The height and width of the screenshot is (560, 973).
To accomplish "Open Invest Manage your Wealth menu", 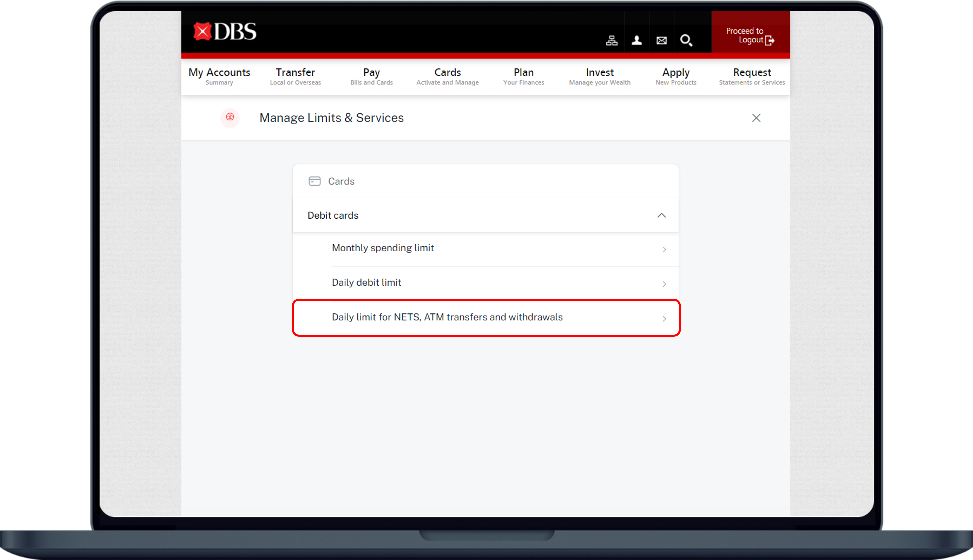I will click(x=600, y=76).
